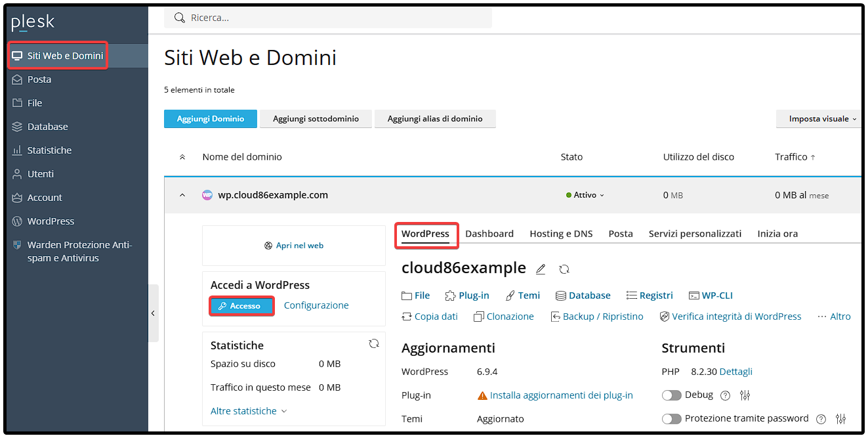
Task: Toggle the Debug switch
Action: [x=672, y=395]
